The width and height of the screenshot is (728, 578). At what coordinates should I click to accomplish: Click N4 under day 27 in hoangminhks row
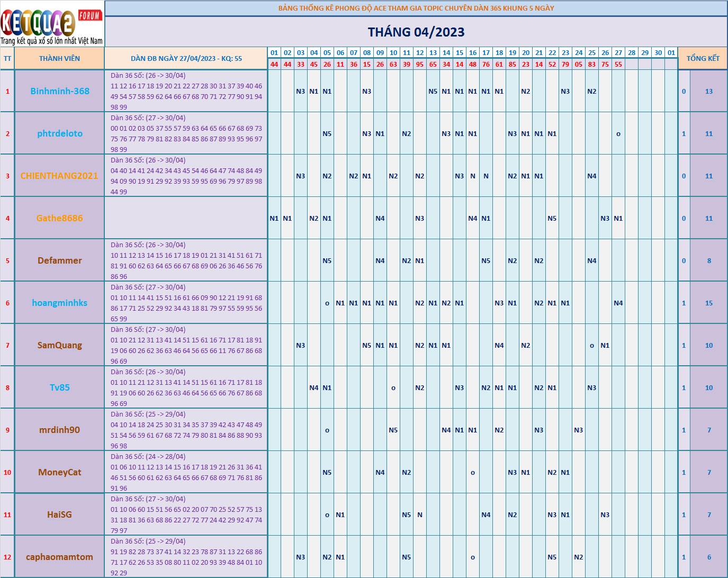coord(618,303)
